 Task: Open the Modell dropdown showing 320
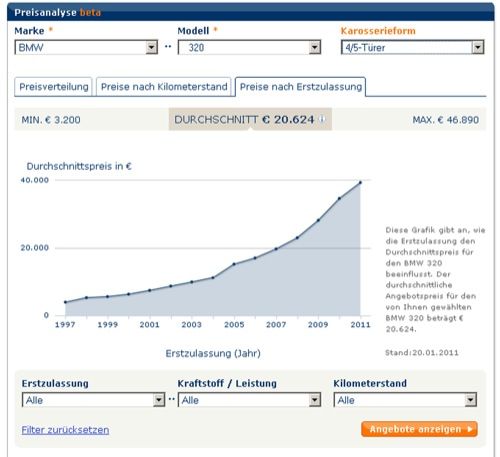coord(249,47)
